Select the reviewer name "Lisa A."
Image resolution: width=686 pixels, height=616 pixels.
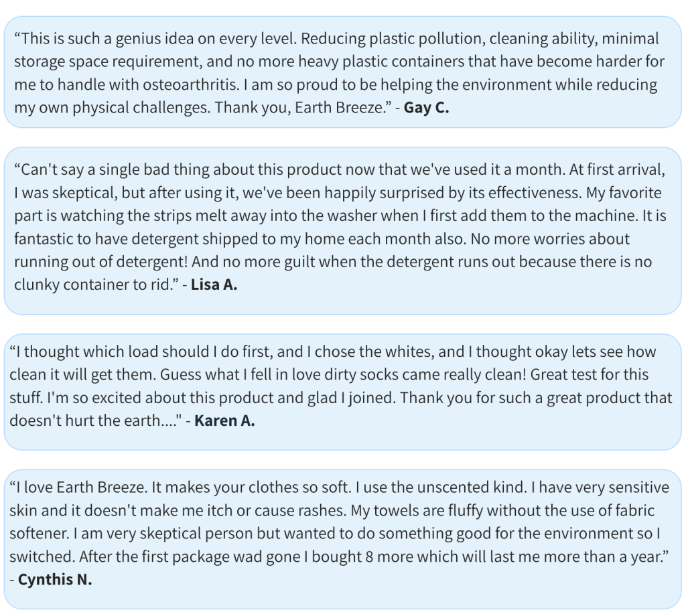(214, 285)
